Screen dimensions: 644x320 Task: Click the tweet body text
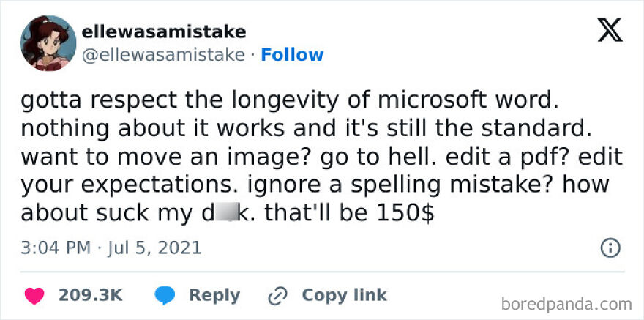[x=322, y=156]
